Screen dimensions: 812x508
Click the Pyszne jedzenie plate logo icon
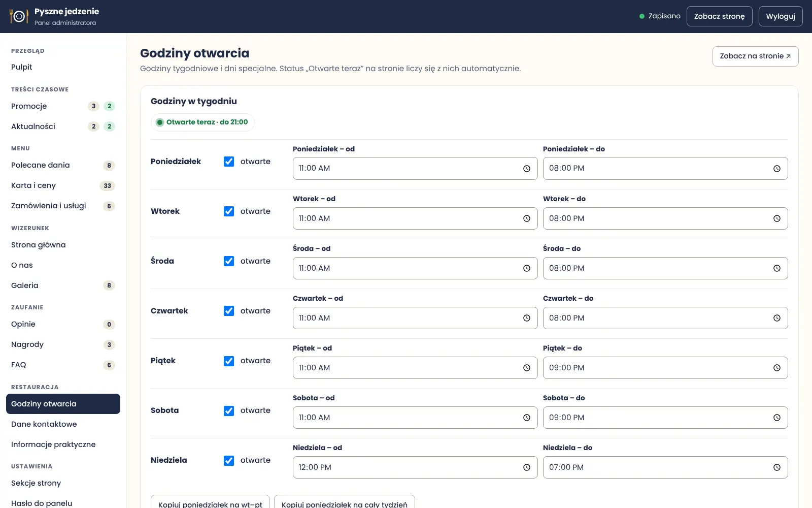(x=19, y=16)
